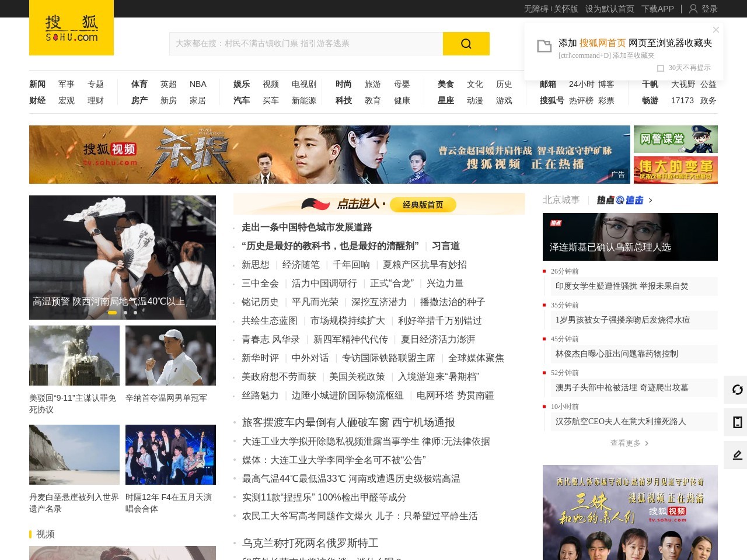
Task: Click the yellow search magnifier button
Action: click(466, 44)
